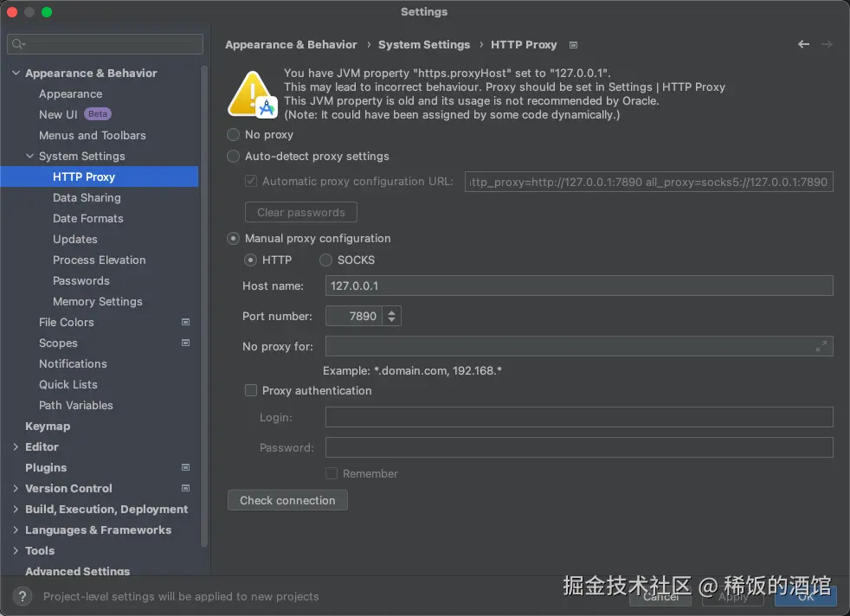Screen dimensions: 850x616
Task: Open Advanced Settings page
Action: coord(78,570)
